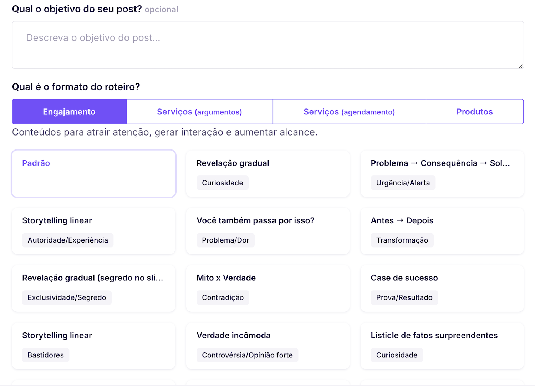Select the Mito x Verdade card

coord(267,288)
